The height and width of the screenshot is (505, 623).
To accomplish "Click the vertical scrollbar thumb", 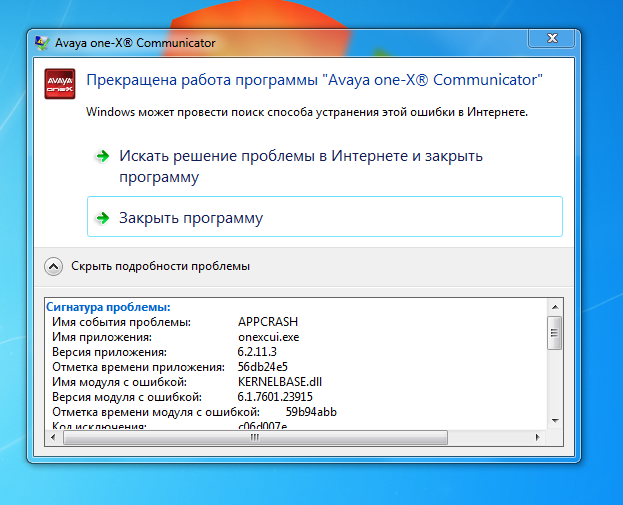I will pos(555,333).
